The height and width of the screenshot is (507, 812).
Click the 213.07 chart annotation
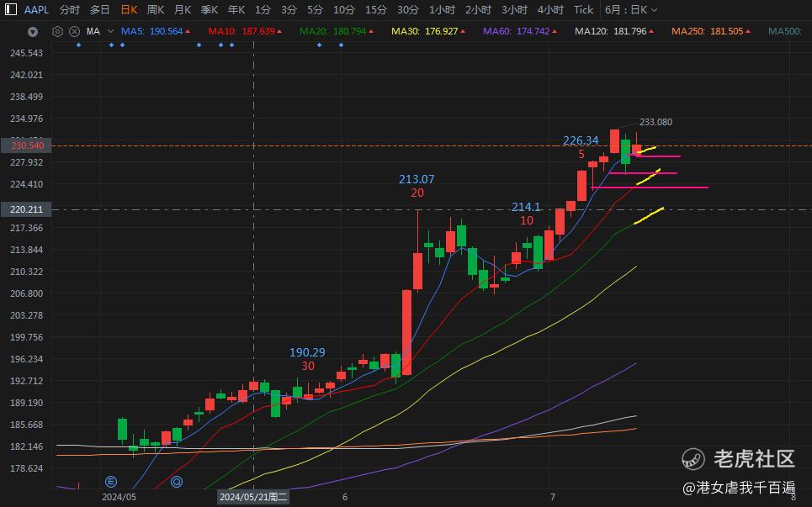[x=417, y=180]
